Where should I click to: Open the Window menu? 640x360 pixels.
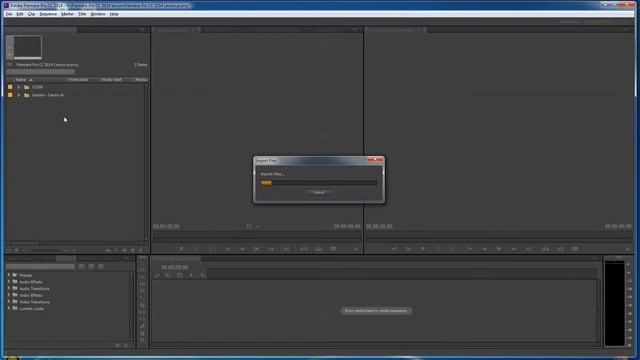[x=98, y=14]
